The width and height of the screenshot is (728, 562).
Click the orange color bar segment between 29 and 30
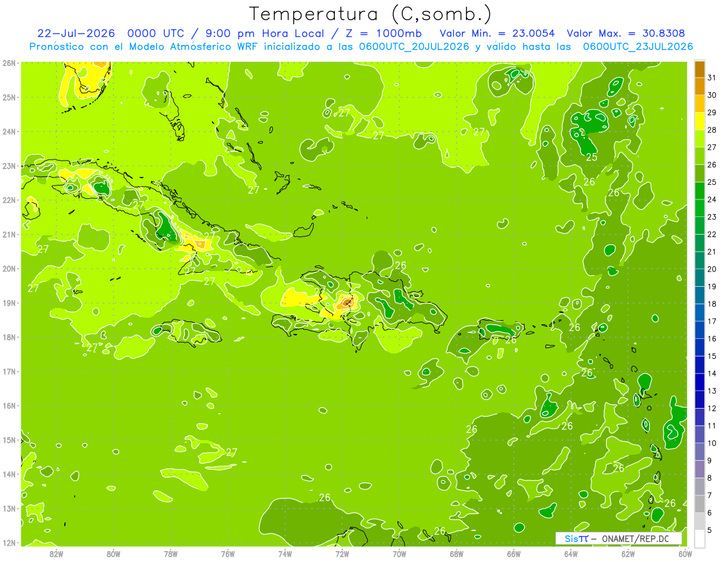coord(699,104)
